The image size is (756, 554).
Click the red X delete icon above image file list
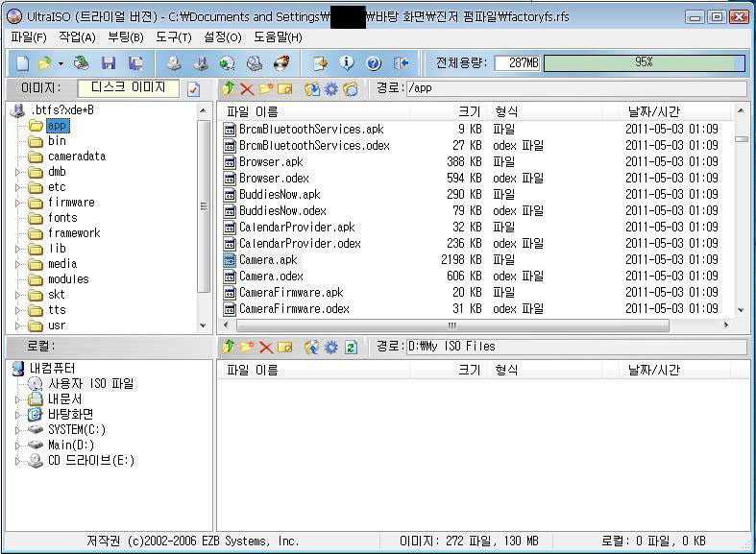247,88
